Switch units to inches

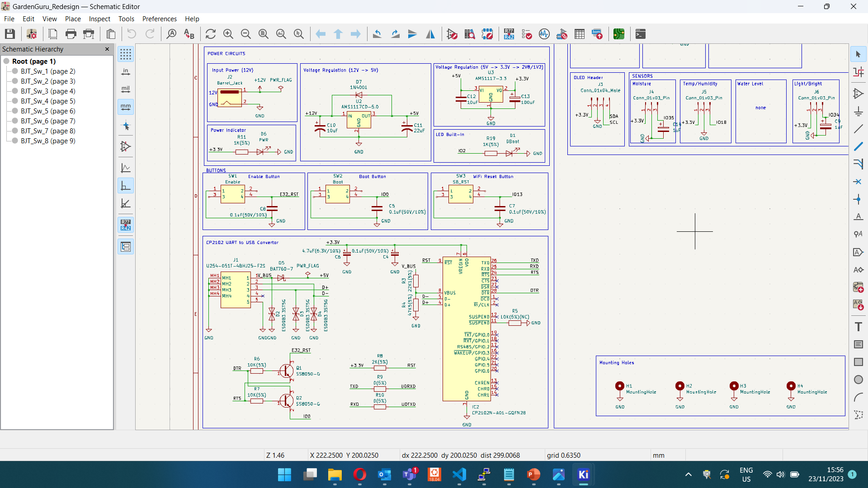[x=126, y=72]
